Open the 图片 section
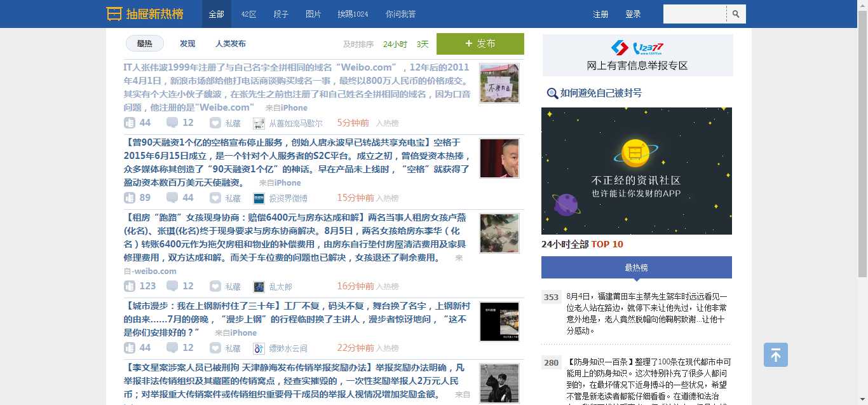Viewport: 868px width, 405px height. [x=313, y=14]
